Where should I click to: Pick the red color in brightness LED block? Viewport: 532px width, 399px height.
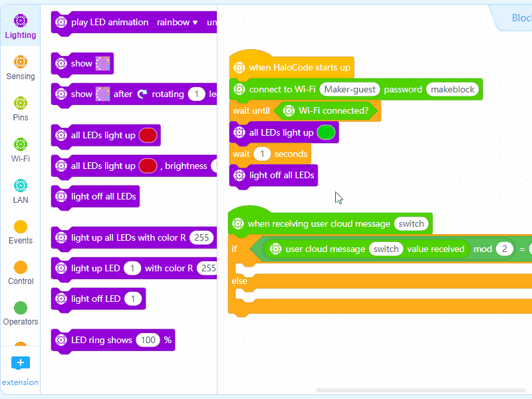[148, 166]
